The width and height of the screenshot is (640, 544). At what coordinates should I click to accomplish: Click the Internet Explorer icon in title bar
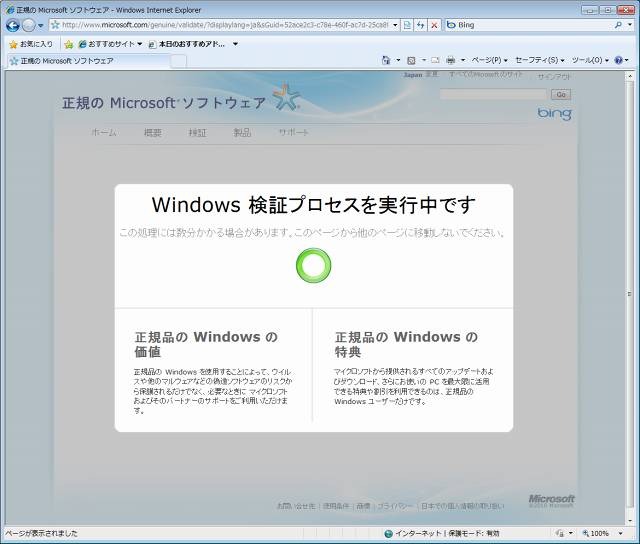[9, 10]
